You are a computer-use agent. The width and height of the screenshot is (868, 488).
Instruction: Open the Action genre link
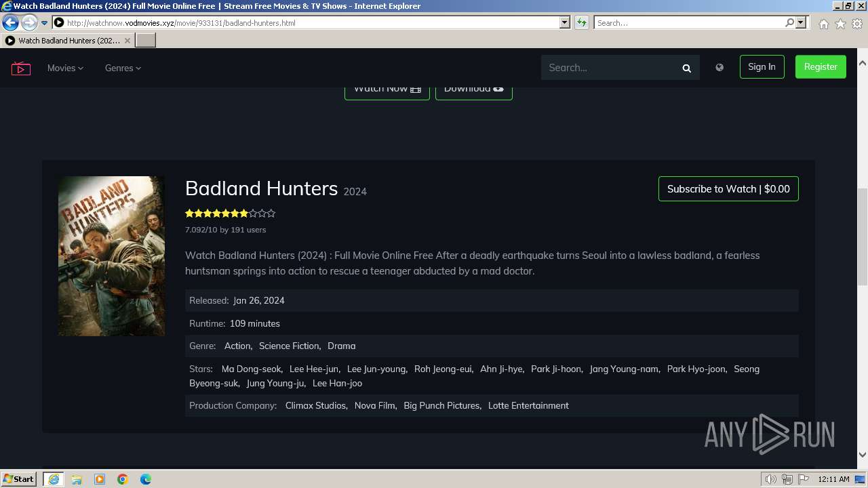[237, 346]
